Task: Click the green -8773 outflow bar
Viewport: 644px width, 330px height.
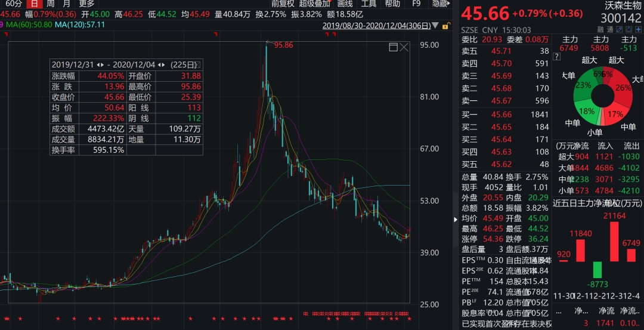Action: point(597,270)
